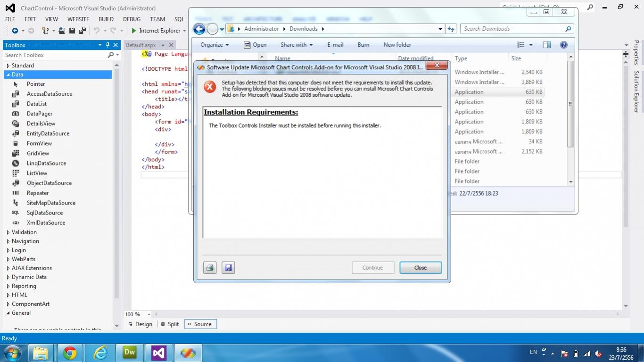This screenshot has height=362, width=644.
Task: Select the Default.aspx document tab
Action: pyautogui.click(x=140, y=45)
